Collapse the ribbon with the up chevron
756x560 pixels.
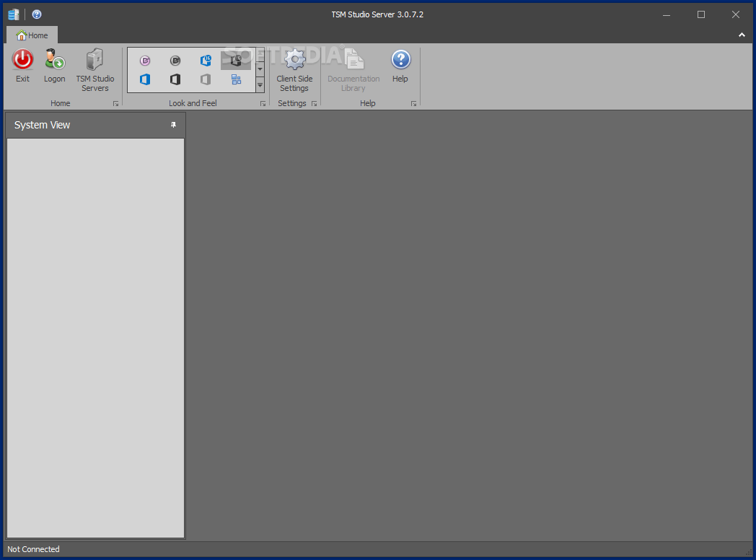[742, 35]
